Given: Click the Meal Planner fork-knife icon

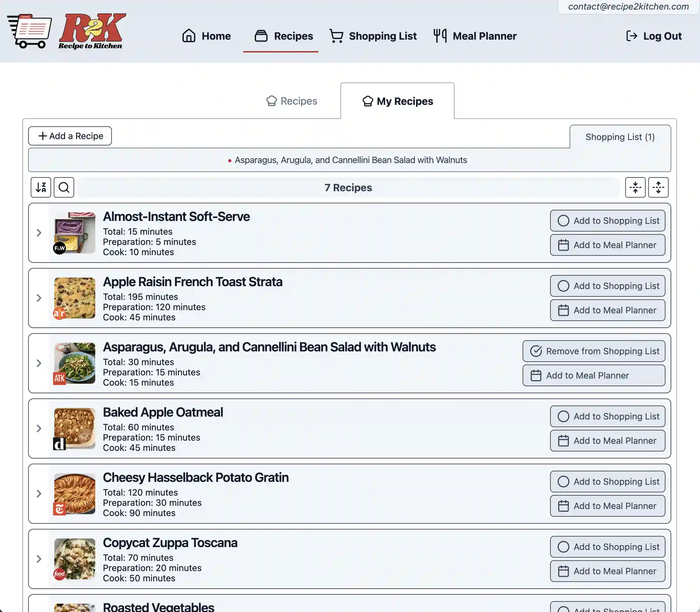Looking at the screenshot, I should (439, 36).
